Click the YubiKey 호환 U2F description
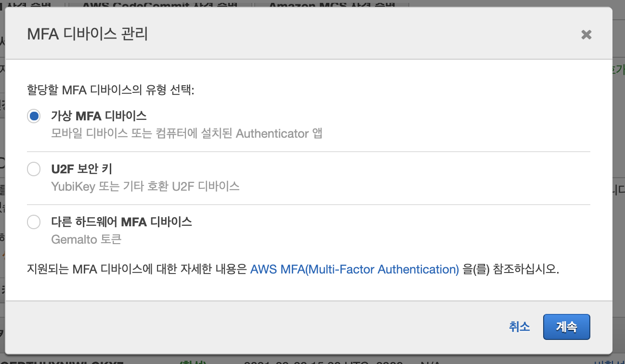 tap(145, 186)
